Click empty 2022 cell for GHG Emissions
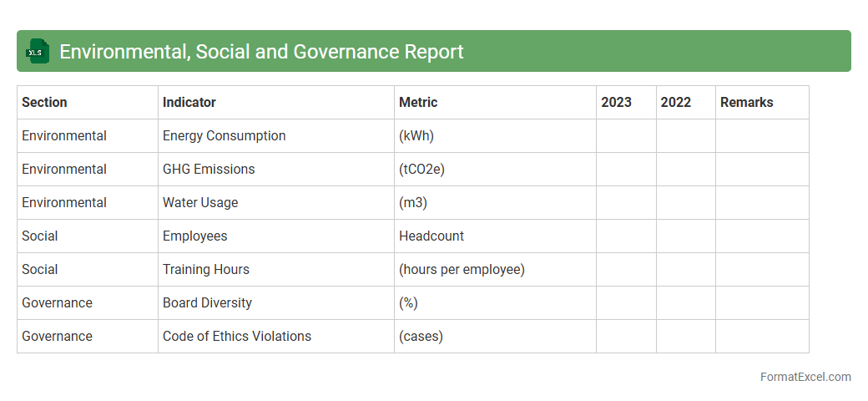This screenshot has height=401, width=868. coord(685,169)
